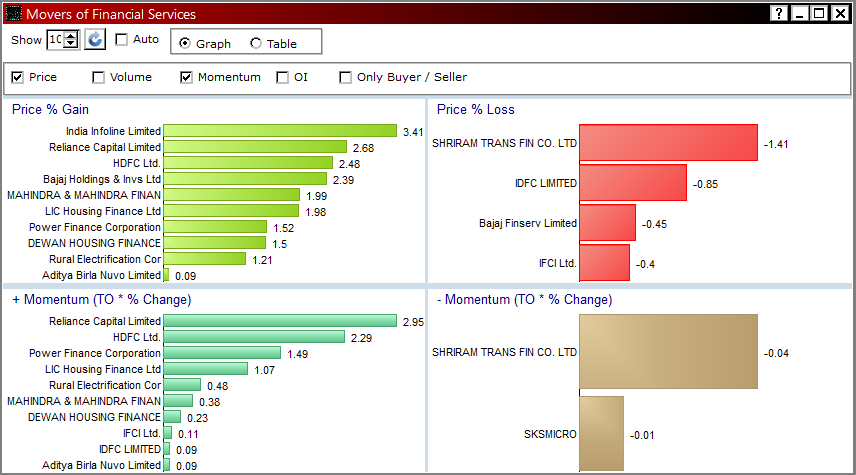Decrease Show count with down arrow
Image resolution: width=856 pixels, height=475 pixels.
71,44
